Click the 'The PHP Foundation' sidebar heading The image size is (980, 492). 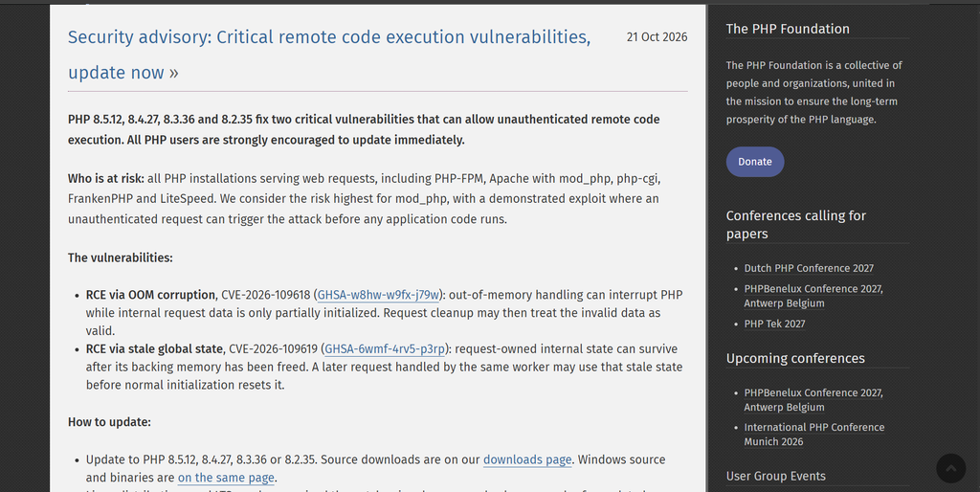(788, 29)
